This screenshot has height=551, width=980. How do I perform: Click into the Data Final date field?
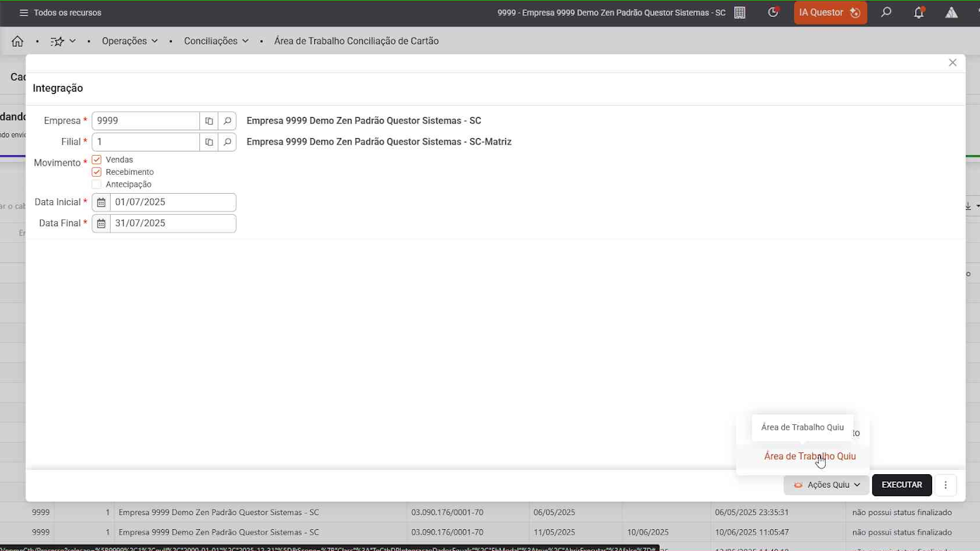173,224
